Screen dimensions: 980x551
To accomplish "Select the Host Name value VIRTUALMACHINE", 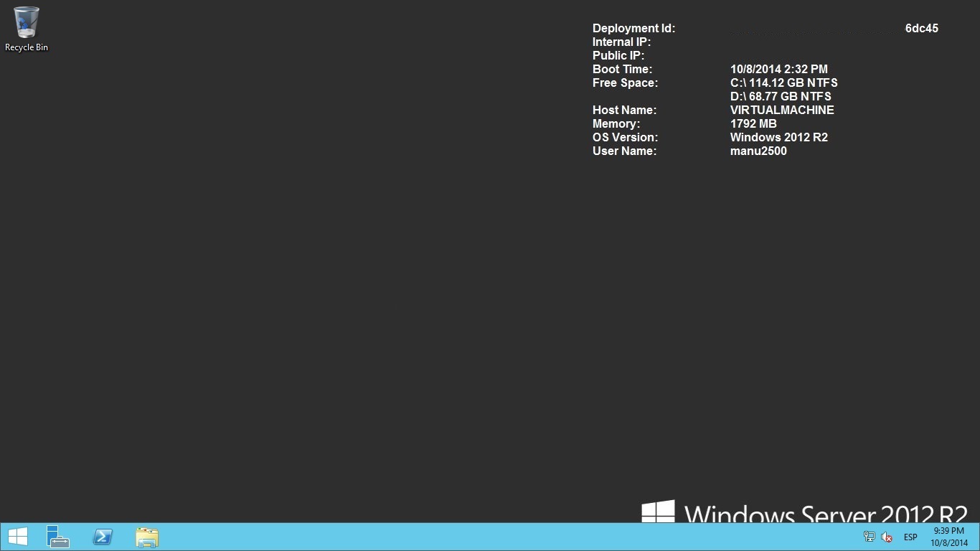I will [x=782, y=110].
